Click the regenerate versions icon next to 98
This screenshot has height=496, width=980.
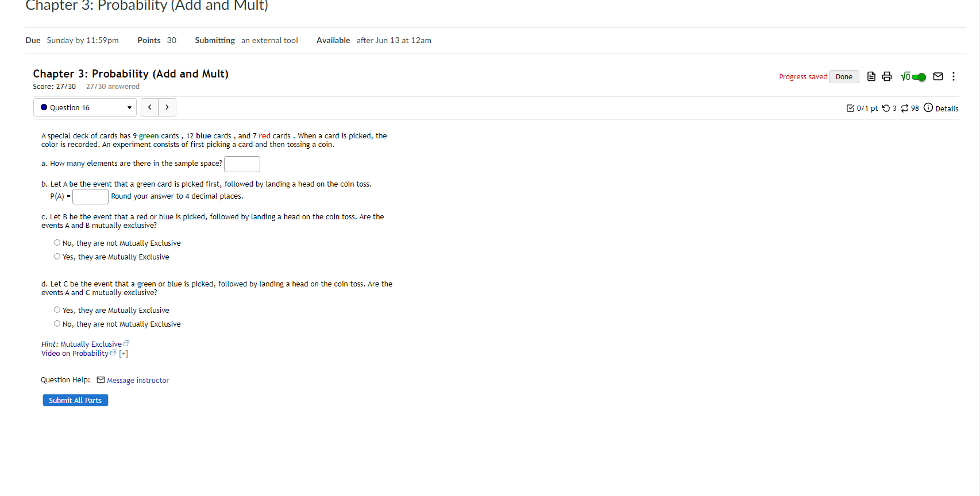click(x=905, y=108)
